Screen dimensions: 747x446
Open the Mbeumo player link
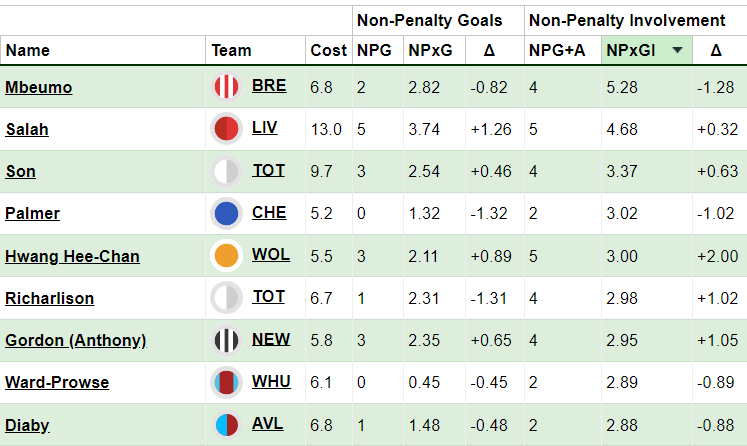pos(38,87)
